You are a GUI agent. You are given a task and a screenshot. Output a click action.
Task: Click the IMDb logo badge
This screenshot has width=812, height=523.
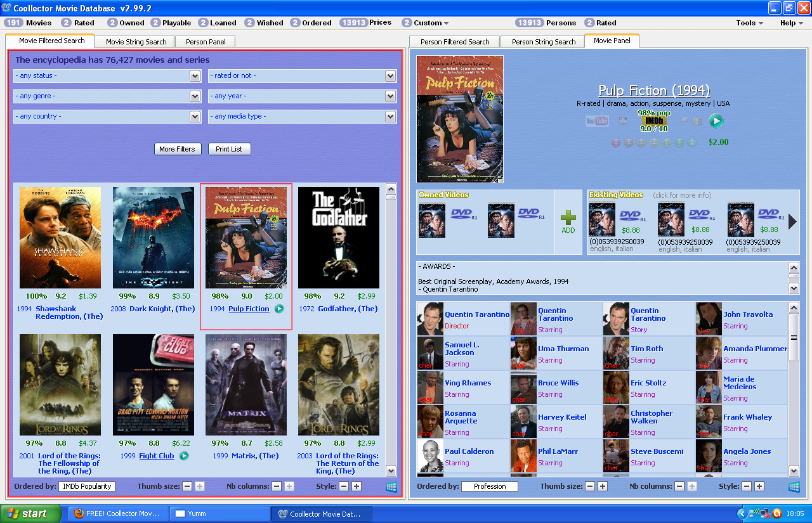654,120
